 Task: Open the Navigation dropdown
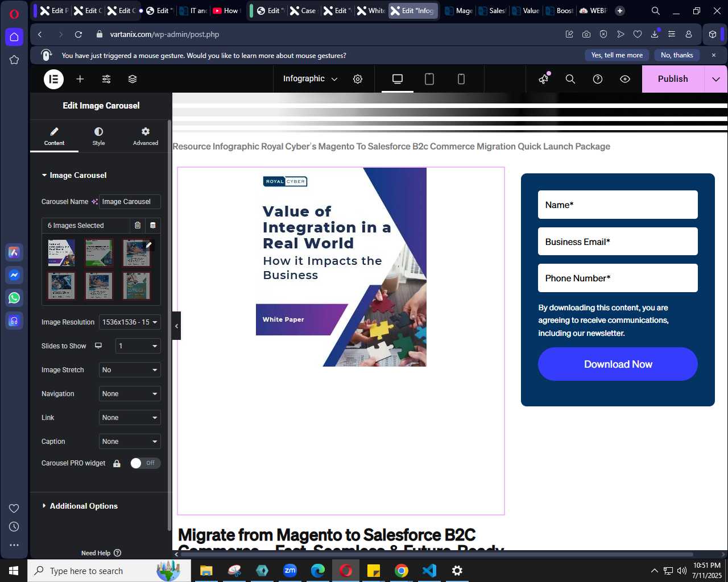(x=130, y=394)
